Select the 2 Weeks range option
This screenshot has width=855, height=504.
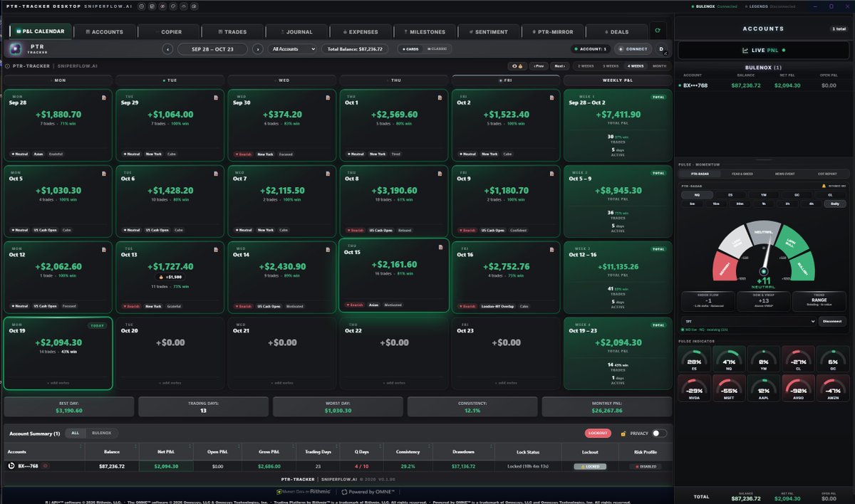pyautogui.click(x=586, y=65)
